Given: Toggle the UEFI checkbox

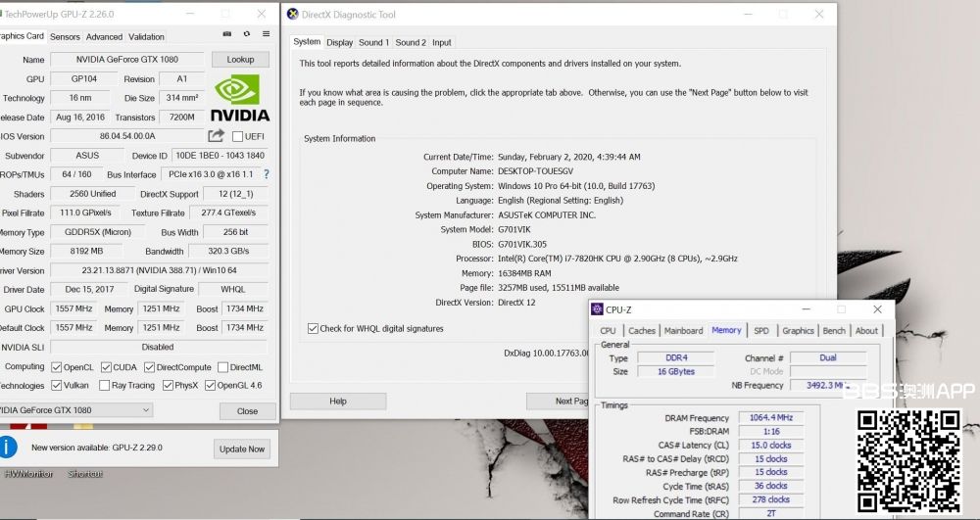Looking at the screenshot, I should point(237,136).
